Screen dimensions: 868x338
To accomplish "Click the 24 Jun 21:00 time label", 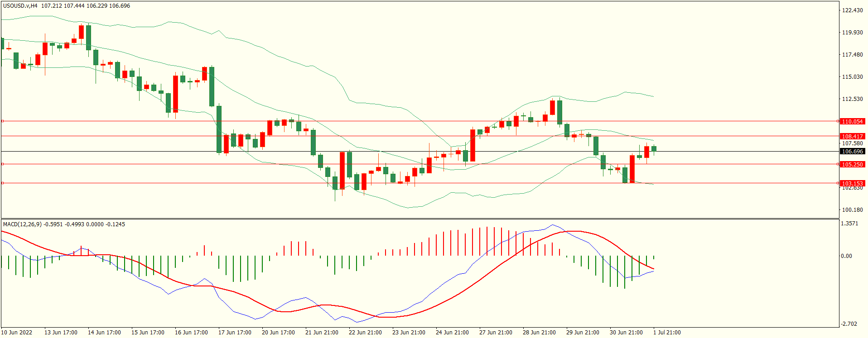I will click(x=452, y=333).
